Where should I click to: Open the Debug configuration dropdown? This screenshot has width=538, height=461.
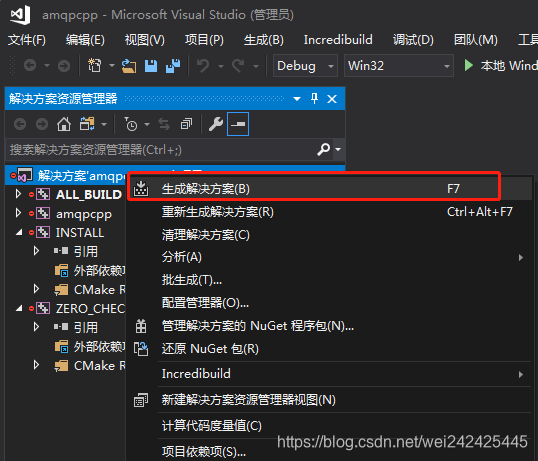click(x=305, y=66)
